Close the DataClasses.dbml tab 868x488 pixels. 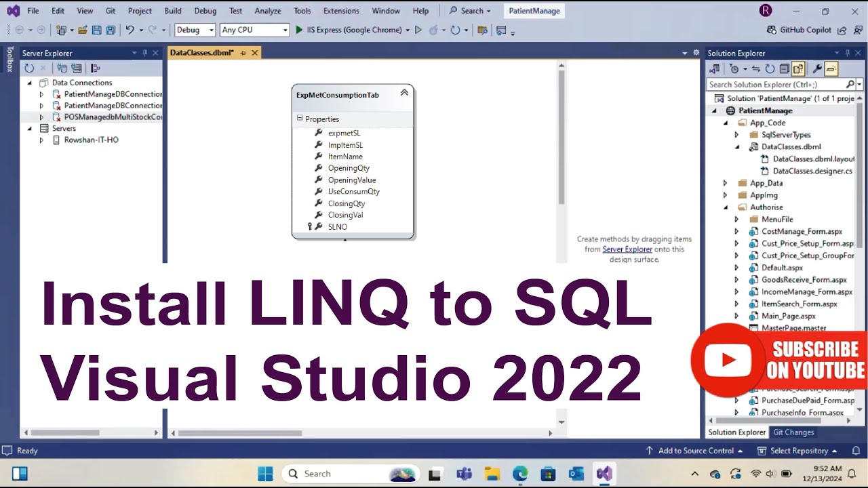tap(255, 53)
